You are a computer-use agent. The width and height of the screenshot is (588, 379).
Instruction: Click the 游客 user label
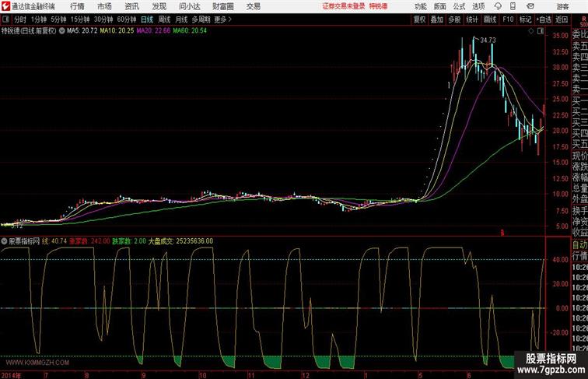pyautogui.click(x=562, y=6)
